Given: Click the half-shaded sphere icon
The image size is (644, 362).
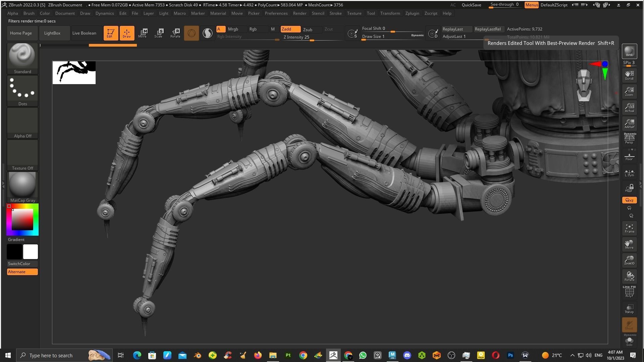Looking at the screenshot, I should 208,33.
